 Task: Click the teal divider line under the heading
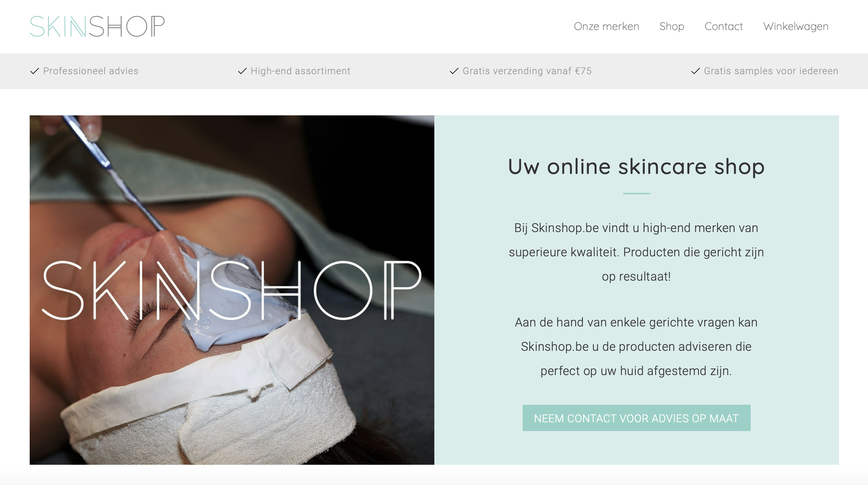pos(636,194)
